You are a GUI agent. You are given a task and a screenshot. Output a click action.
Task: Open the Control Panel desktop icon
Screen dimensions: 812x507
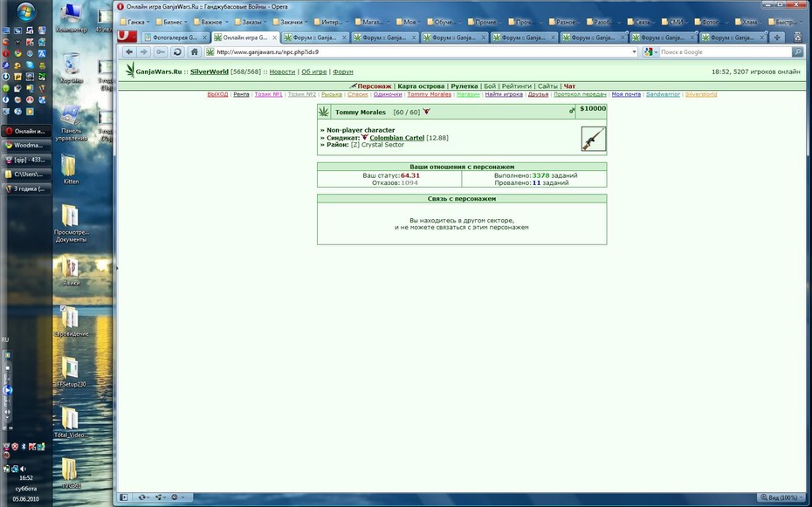pos(71,123)
